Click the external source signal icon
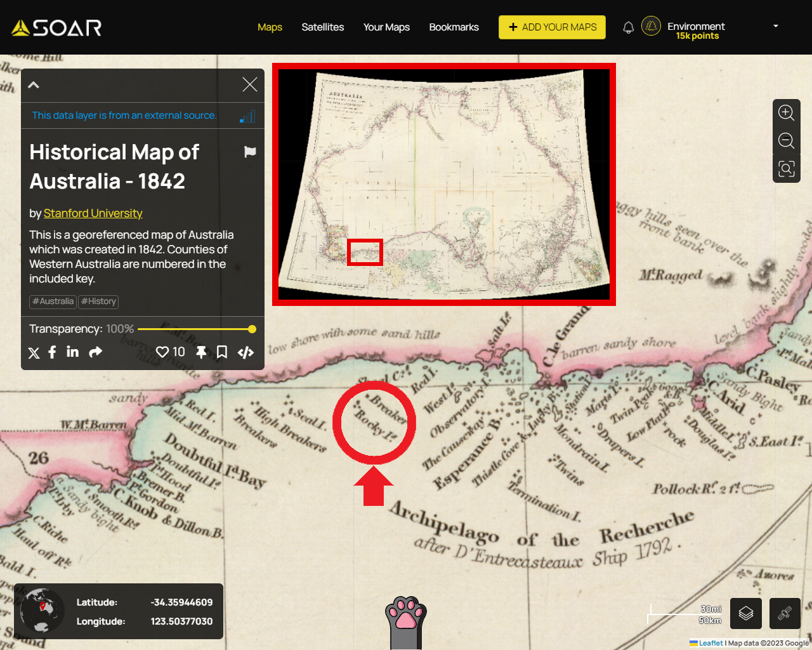 [247, 116]
